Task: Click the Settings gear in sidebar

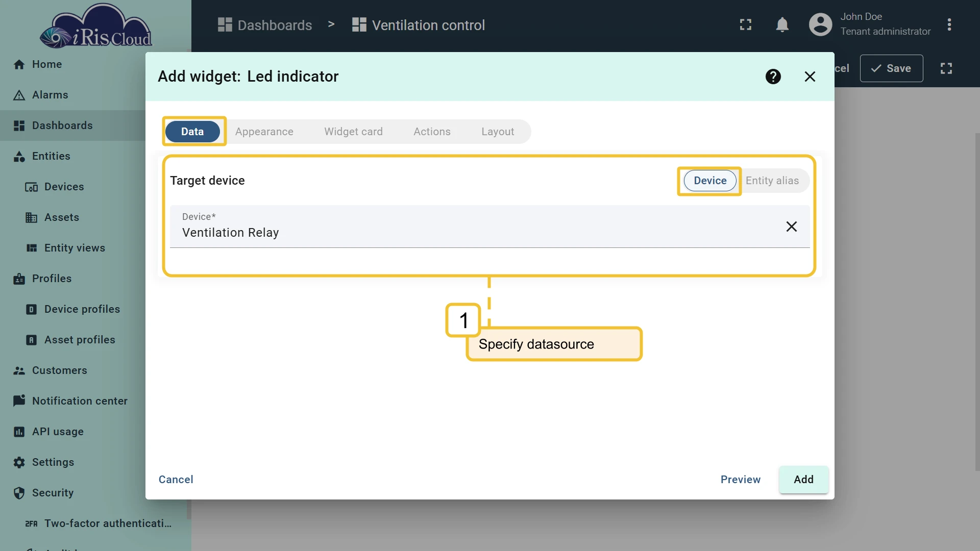Action: (x=19, y=462)
